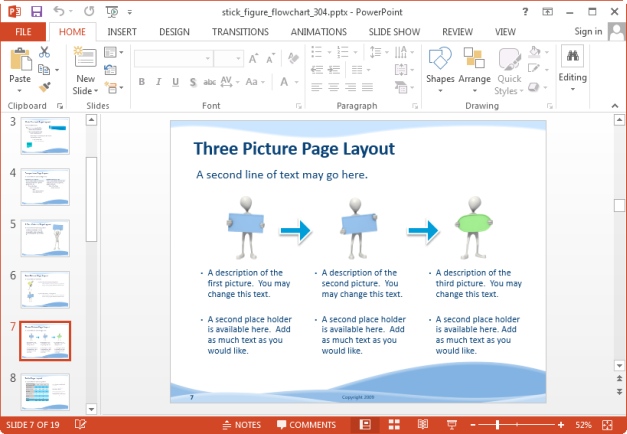Image resolution: width=627 pixels, height=434 pixels.
Task: Click the COMMENTS button in status bar
Action: [x=306, y=425]
